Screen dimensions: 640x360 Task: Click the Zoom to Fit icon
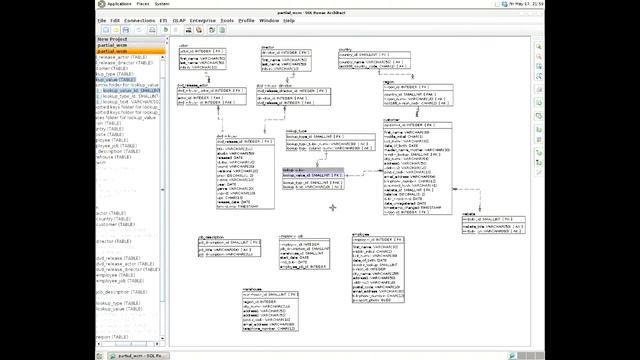click(x=539, y=76)
